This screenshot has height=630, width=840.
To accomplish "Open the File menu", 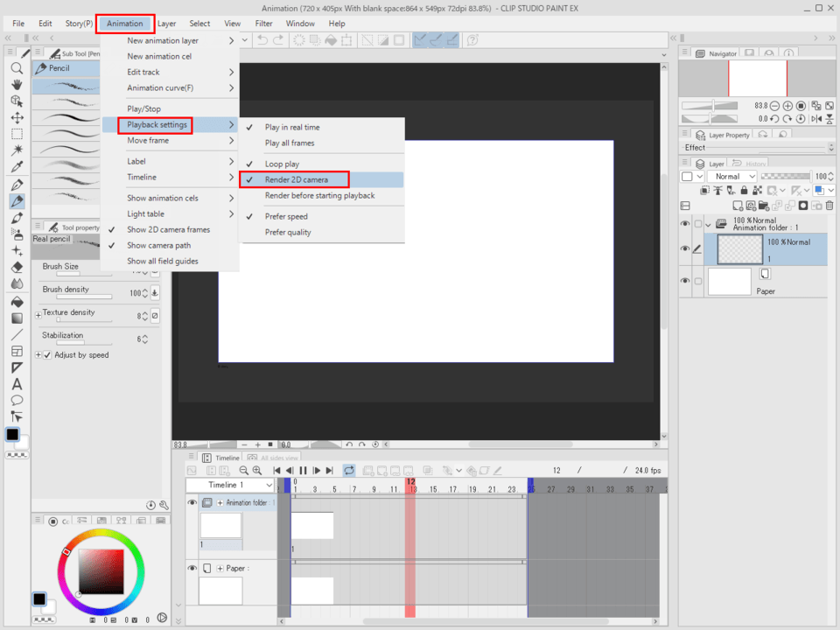I will point(18,24).
